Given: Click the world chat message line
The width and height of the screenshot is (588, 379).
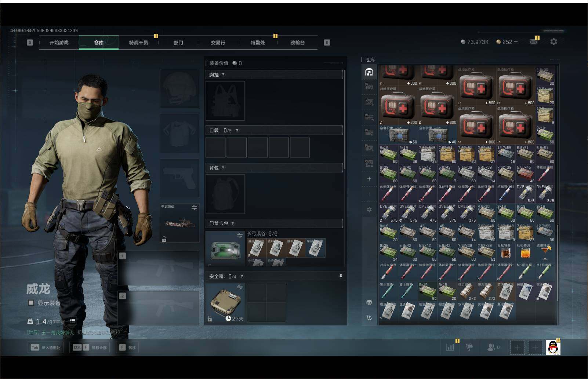Looking at the screenshot, I should (x=73, y=332).
